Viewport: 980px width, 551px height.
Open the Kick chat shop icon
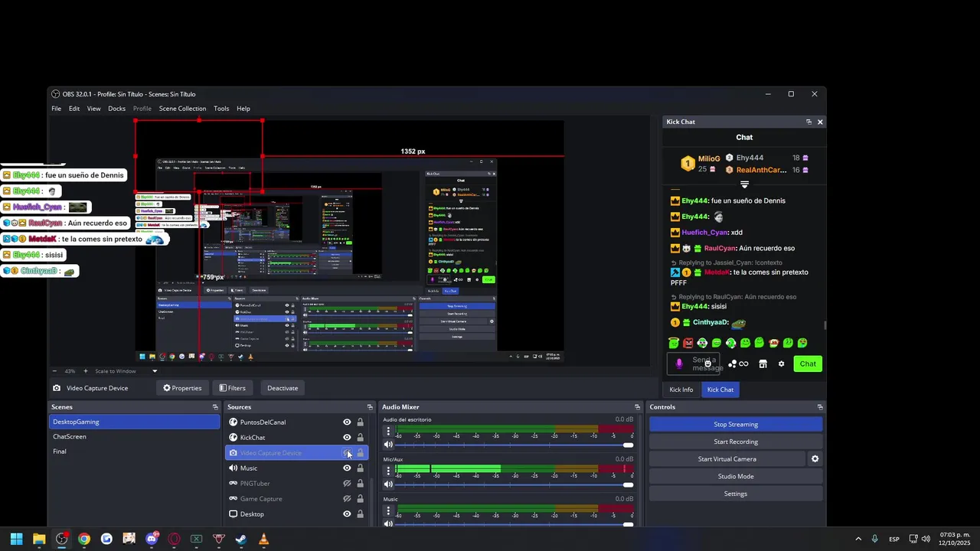coord(763,364)
